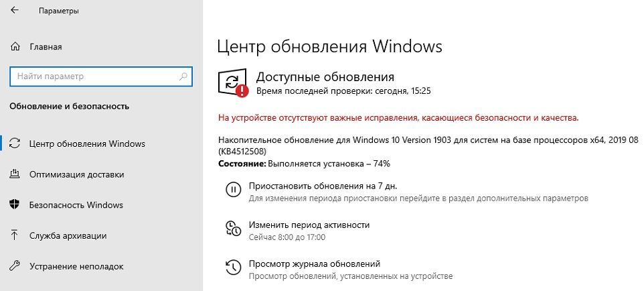Click the Delivery Optimization icon
644x291 pixels.
point(15,174)
